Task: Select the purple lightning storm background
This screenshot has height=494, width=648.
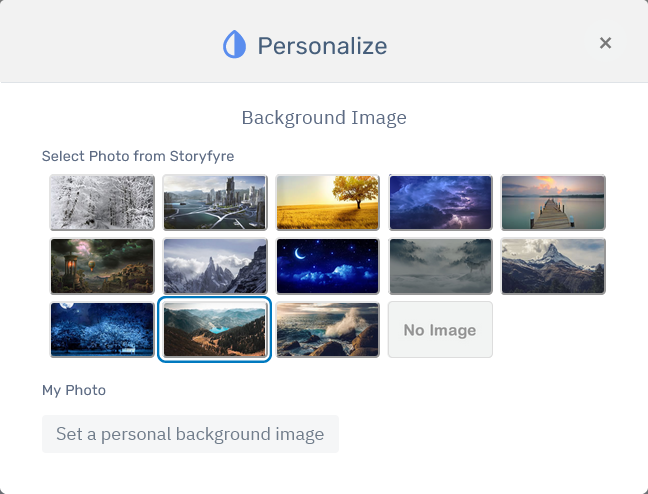Action: point(441,203)
